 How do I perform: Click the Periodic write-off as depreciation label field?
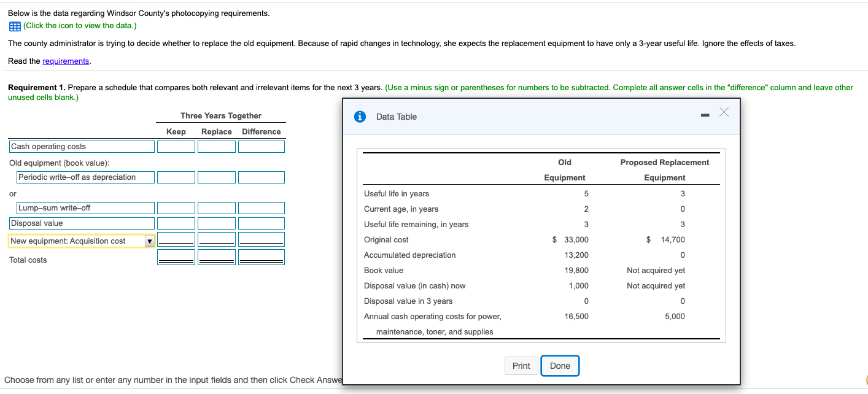[85, 177]
